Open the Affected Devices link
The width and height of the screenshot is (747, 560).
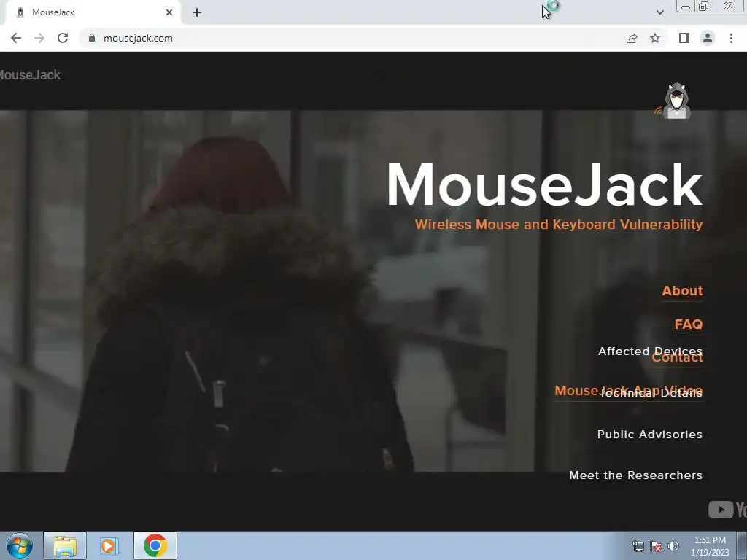coord(650,351)
